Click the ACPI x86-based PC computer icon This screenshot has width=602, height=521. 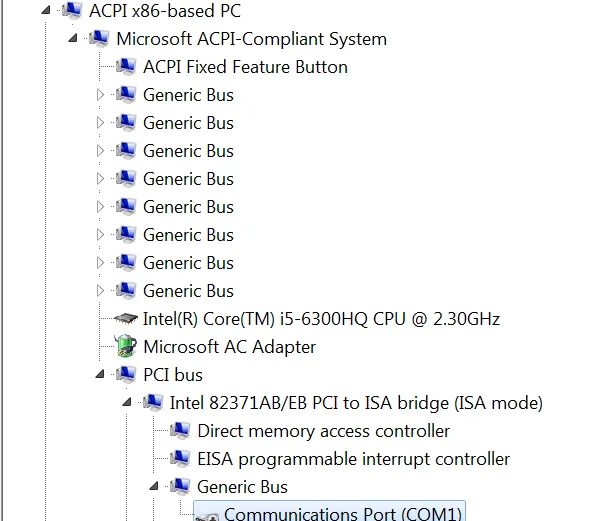pyautogui.click(x=72, y=10)
